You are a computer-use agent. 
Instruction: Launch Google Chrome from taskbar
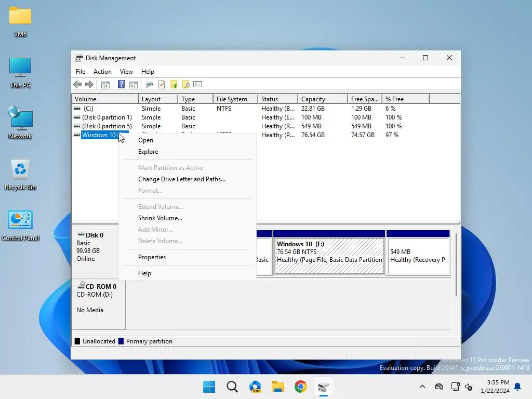(x=301, y=387)
